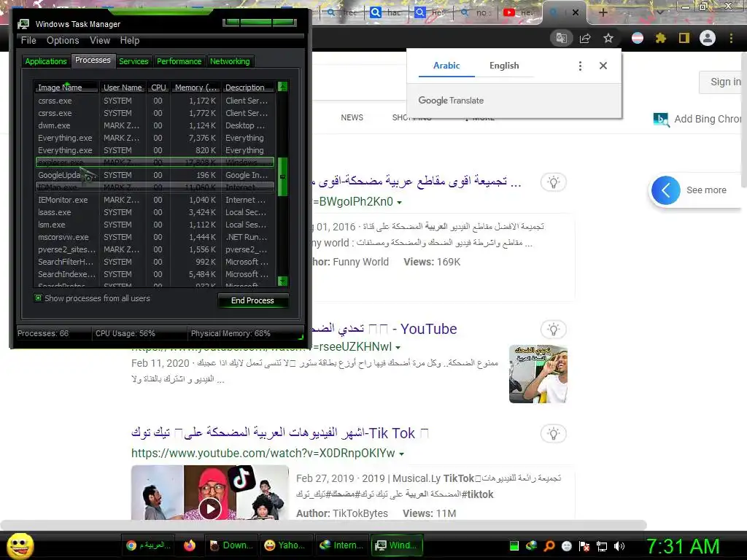Click the network icon in the system tray
Image resolution: width=747 pixels, height=560 pixels.
pyautogui.click(x=602, y=546)
